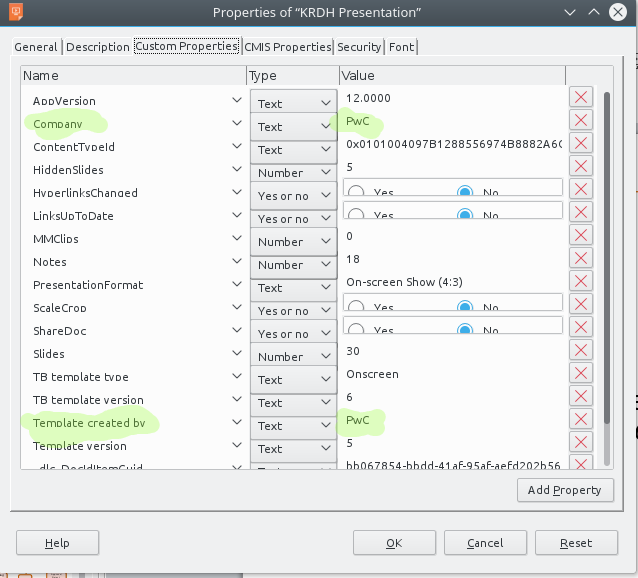638x578 pixels.
Task: Delete the Slides property row
Action: 581,350
